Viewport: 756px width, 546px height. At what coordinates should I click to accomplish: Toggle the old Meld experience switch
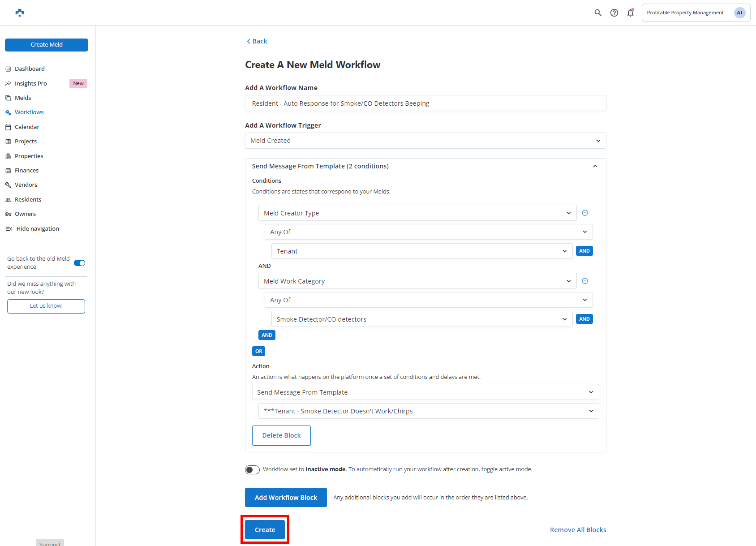[79, 263]
